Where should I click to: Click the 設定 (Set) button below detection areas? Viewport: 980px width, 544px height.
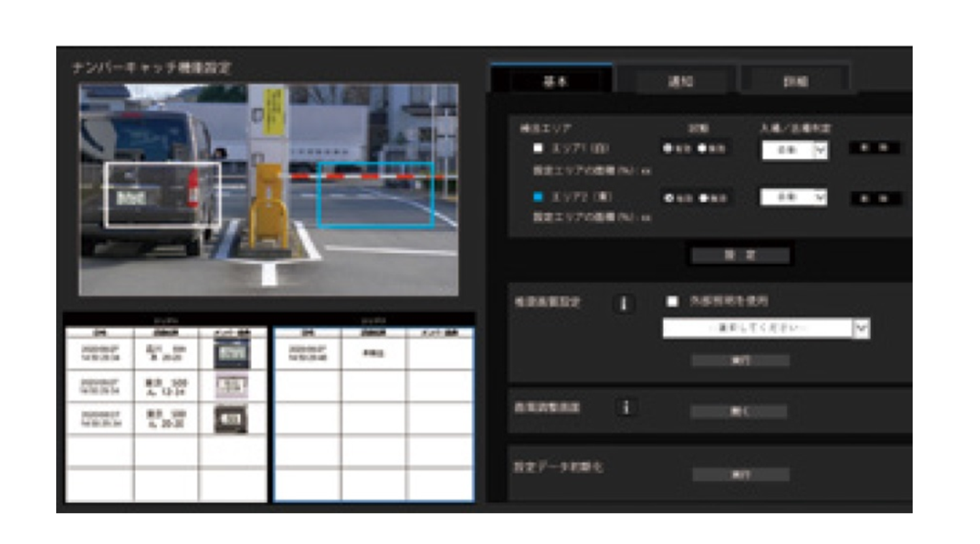pyautogui.click(x=740, y=255)
